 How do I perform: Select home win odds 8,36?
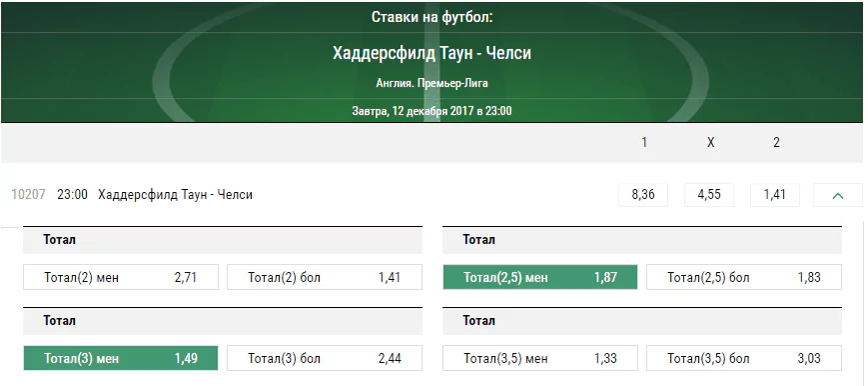tap(643, 195)
